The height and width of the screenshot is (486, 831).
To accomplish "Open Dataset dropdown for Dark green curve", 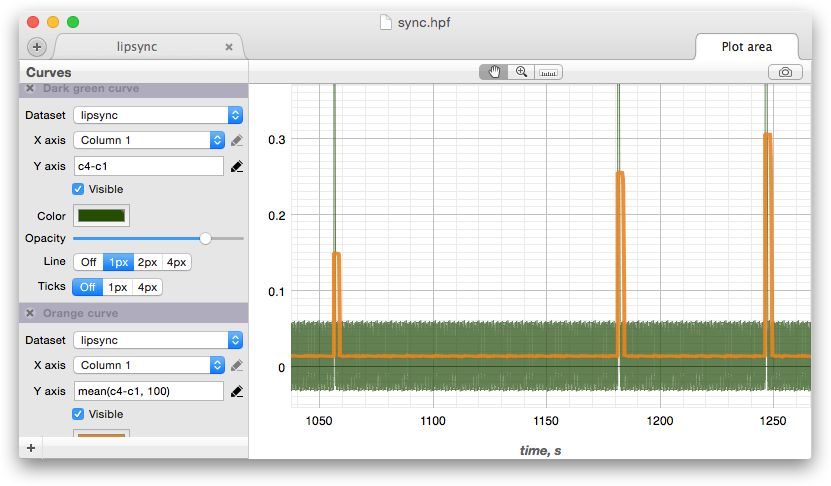I will click(x=158, y=115).
